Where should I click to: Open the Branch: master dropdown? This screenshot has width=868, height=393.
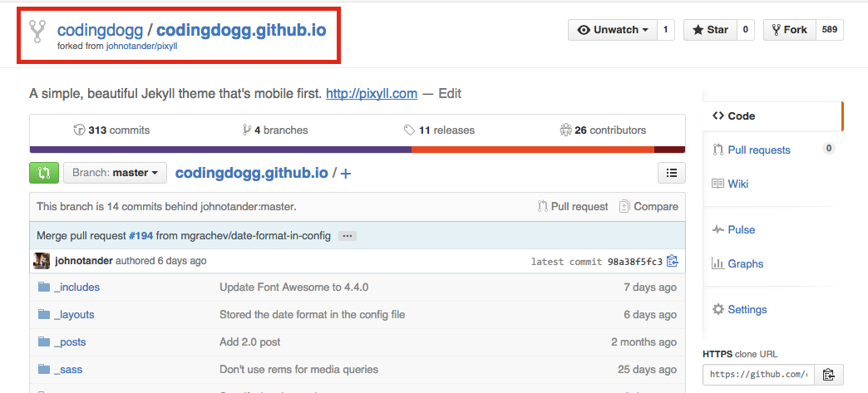115,173
